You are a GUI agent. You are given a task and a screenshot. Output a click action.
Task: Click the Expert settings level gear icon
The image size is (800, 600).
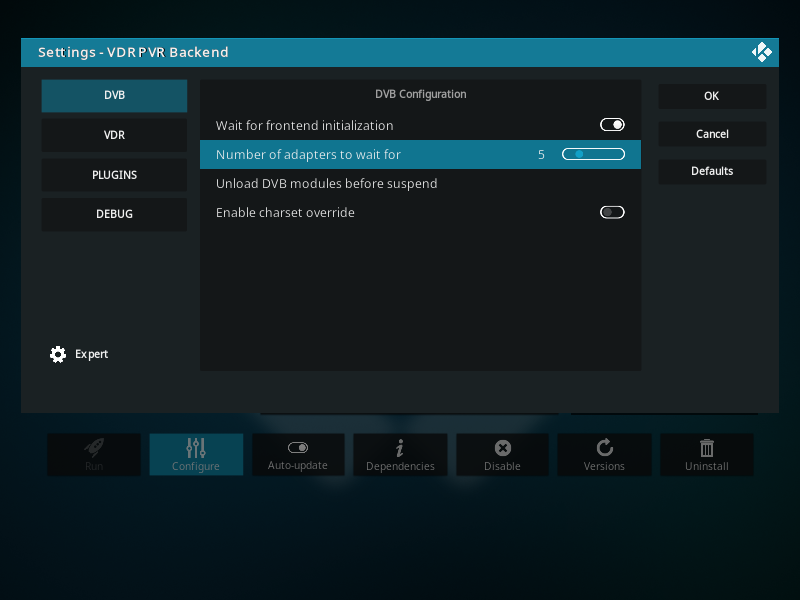pyautogui.click(x=58, y=354)
